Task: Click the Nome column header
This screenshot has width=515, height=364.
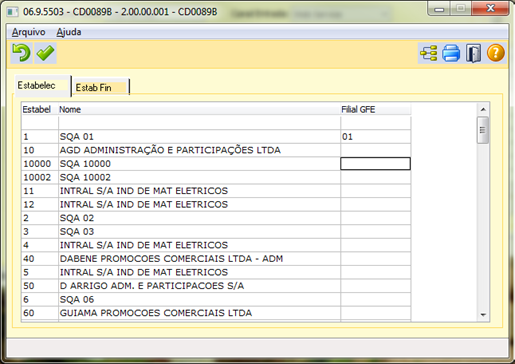Action: [x=199, y=109]
